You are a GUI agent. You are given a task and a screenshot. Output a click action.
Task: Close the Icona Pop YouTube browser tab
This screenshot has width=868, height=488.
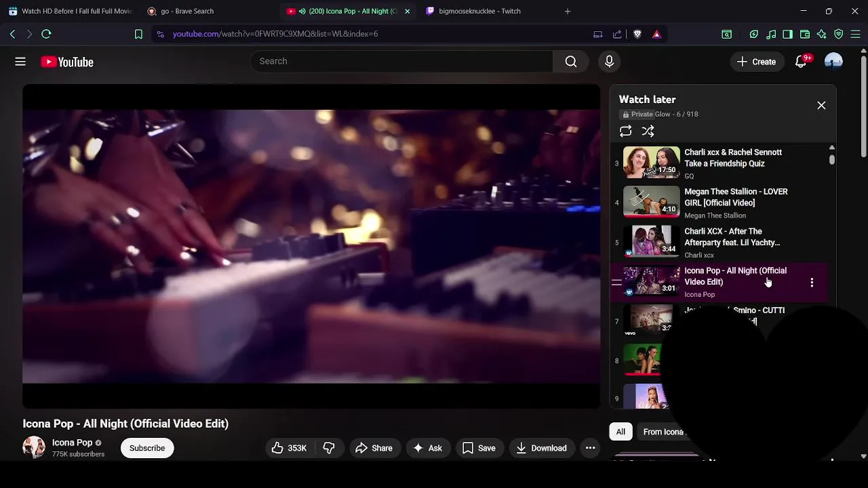click(407, 11)
